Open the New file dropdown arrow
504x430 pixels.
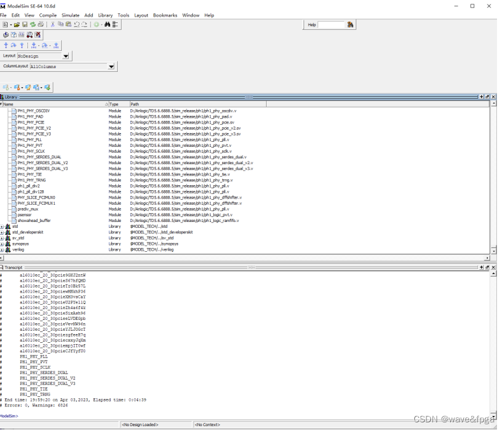pyautogui.click(x=11, y=25)
